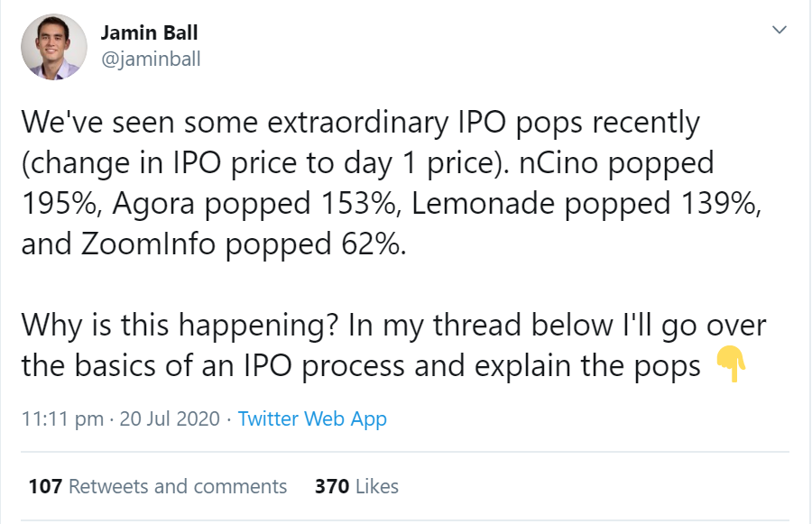This screenshot has width=812, height=524.
Task: Click the retweet count number 107
Action: point(45,486)
